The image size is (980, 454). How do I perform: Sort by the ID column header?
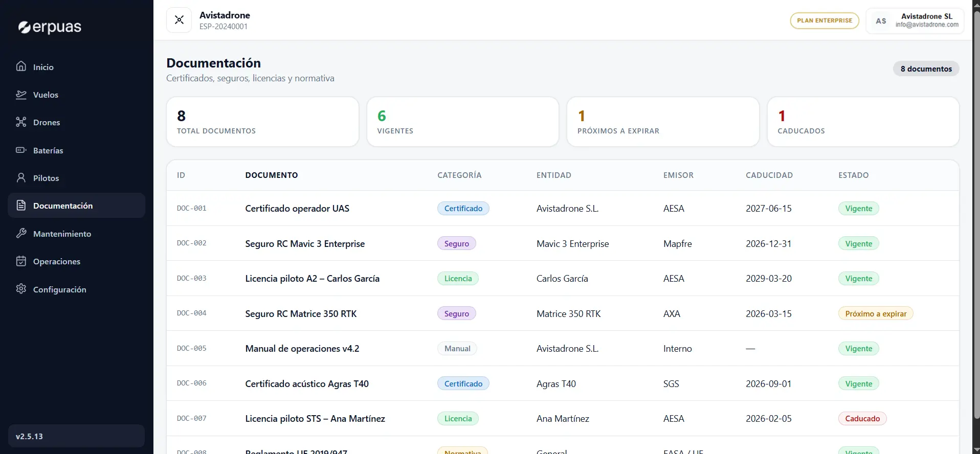[181, 175]
